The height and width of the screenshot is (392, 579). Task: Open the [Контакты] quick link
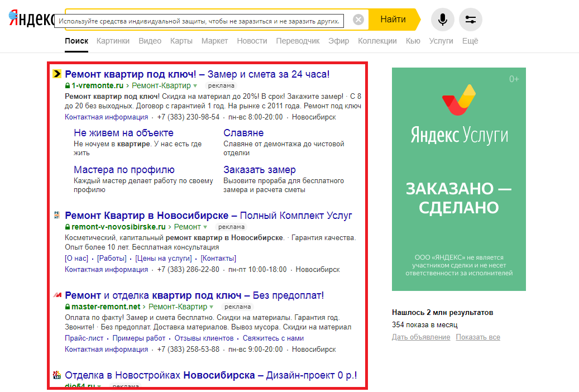coord(218,258)
